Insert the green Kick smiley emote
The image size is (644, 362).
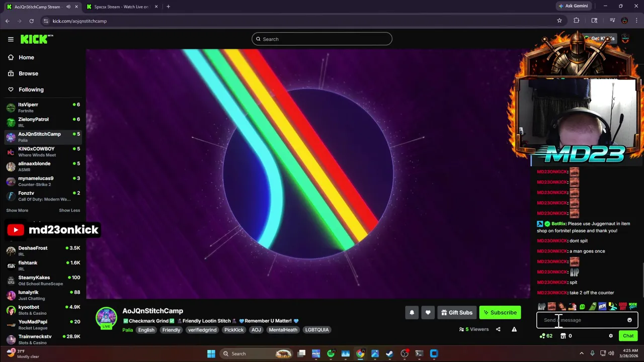[x=582, y=306]
